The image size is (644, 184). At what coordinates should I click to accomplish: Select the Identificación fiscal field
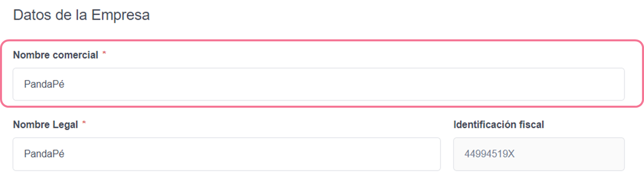click(539, 154)
